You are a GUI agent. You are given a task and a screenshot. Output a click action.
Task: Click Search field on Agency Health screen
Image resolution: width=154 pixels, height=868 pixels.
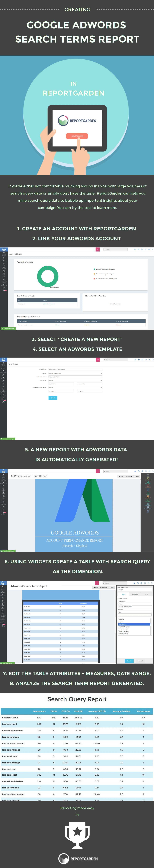pyautogui.click(x=115, y=250)
